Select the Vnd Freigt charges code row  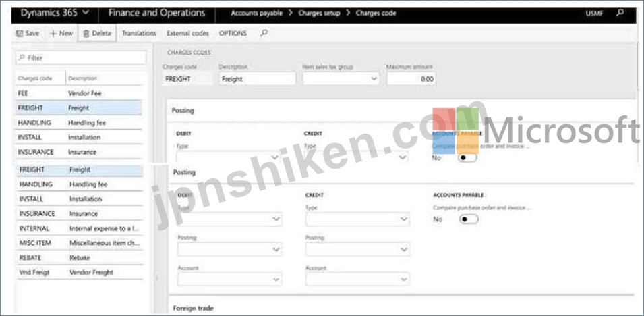coord(80,272)
